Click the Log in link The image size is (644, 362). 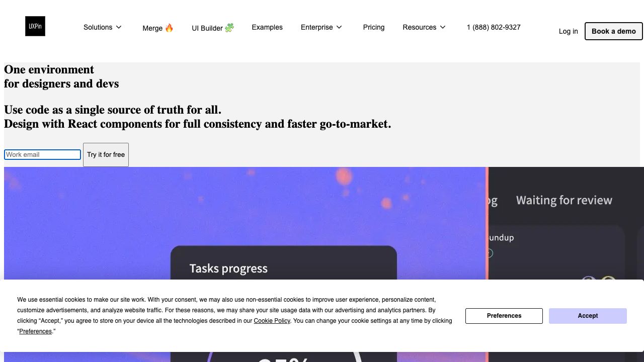click(x=568, y=31)
